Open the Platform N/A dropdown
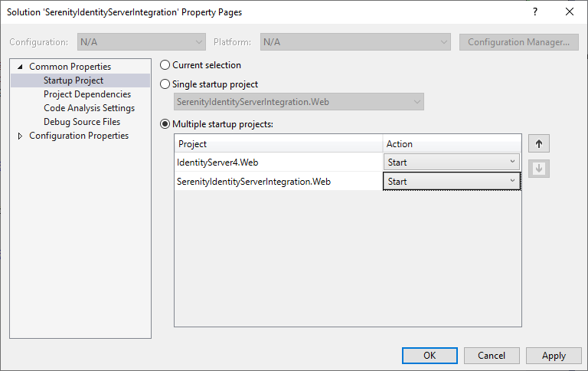This screenshot has height=371, width=588. point(355,41)
